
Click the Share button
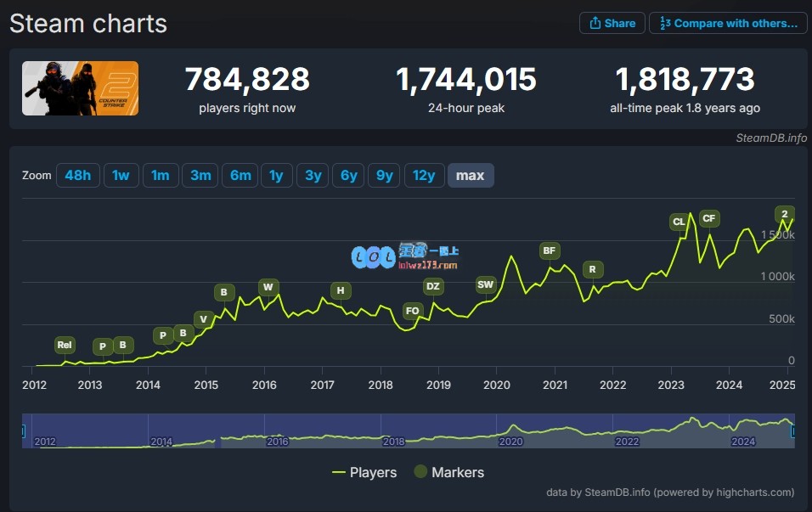point(612,23)
